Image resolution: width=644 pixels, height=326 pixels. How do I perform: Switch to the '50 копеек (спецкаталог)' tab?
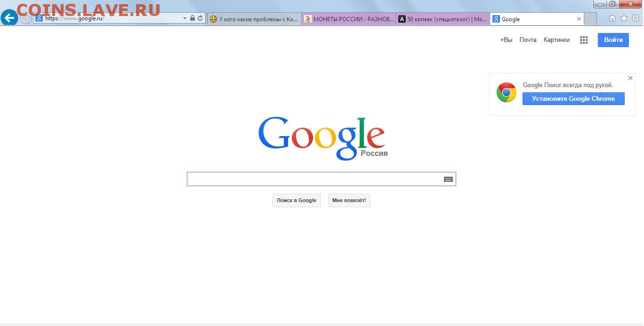pyautogui.click(x=443, y=19)
